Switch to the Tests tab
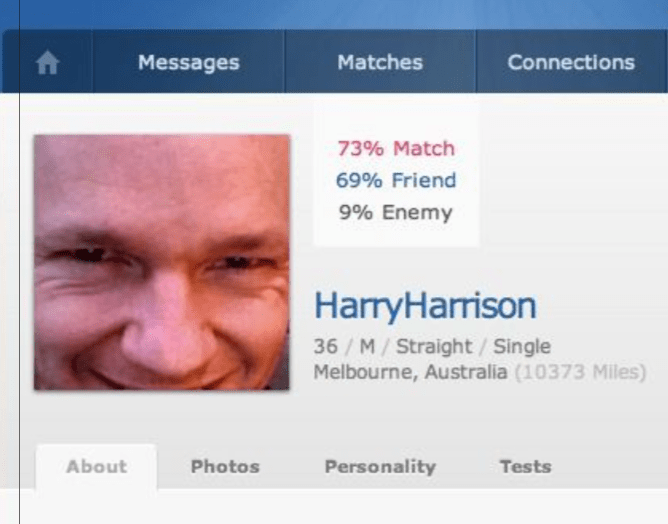The height and width of the screenshot is (524, 668). tap(526, 466)
